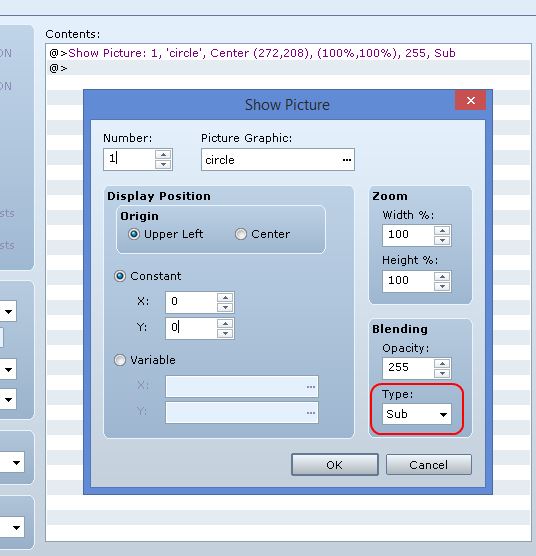The width and height of the screenshot is (536, 556).
Task: Close the Show Picture dialog
Action: 470,101
